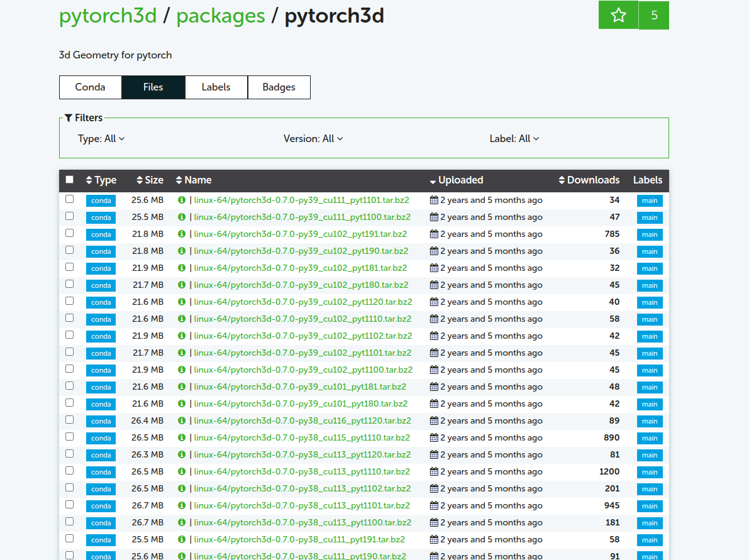This screenshot has width=749, height=560.
Task: Click info icon for py39_cu111_pyt1101 file
Action: [x=182, y=200]
